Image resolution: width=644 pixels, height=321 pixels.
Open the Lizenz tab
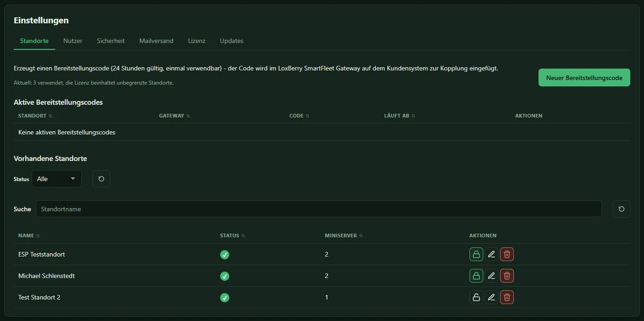pyautogui.click(x=197, y=41)
